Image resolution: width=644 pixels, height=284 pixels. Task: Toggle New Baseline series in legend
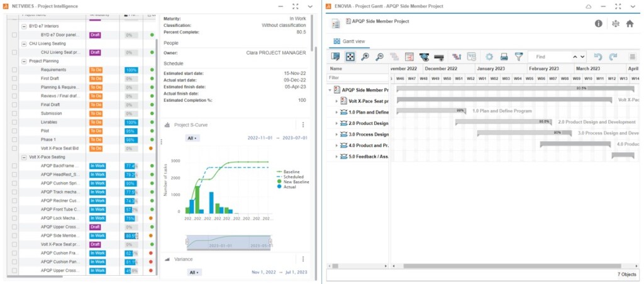click(293, 182)
